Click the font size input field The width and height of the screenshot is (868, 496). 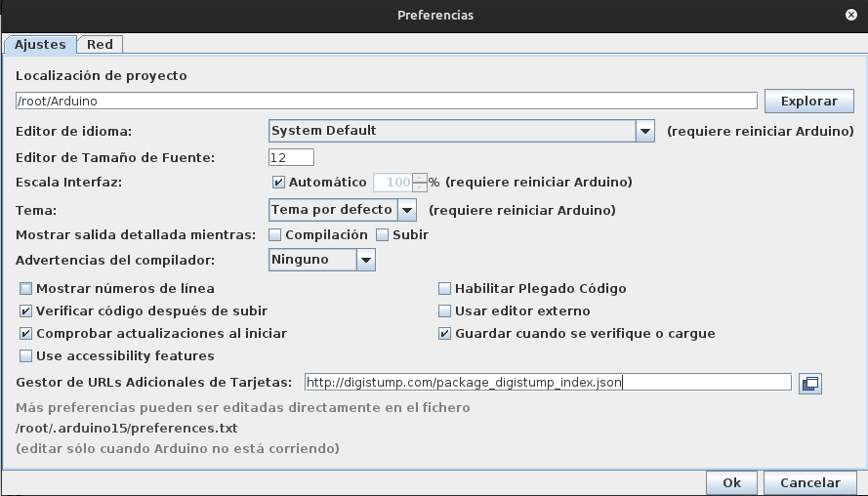click(291, 157)
